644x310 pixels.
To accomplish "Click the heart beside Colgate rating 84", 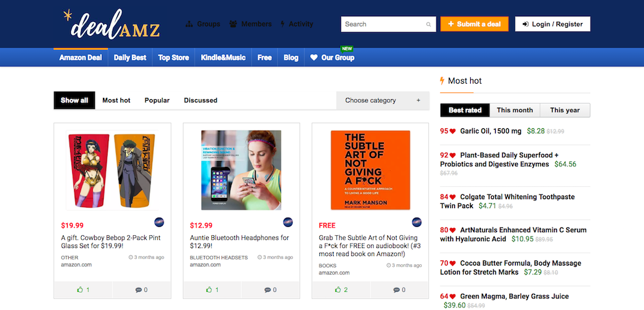I will click(x=453, y=197).
